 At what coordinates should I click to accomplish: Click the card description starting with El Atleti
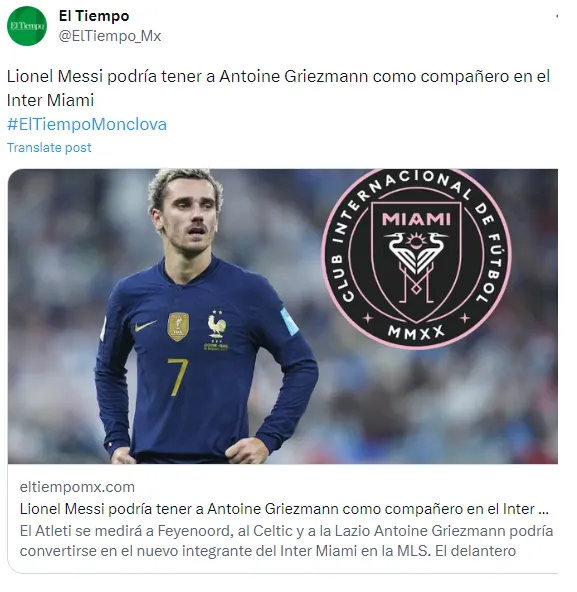[286, 541]
